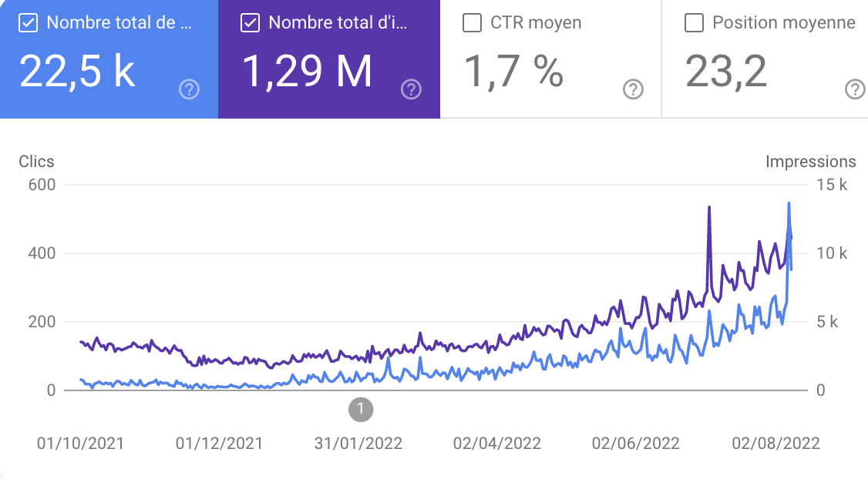This screenshot has height=479, width=868.
Task: Select the 1,29 M impressions value
Action: click(x=308, y=71)
